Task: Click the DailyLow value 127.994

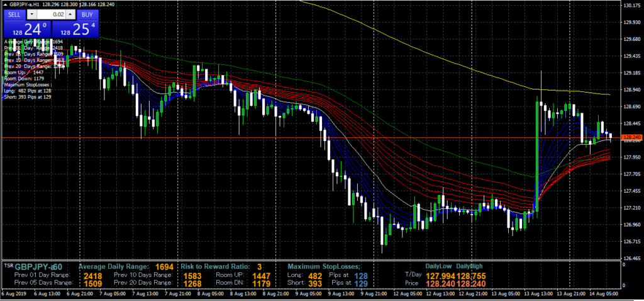Action: point(440,275)
